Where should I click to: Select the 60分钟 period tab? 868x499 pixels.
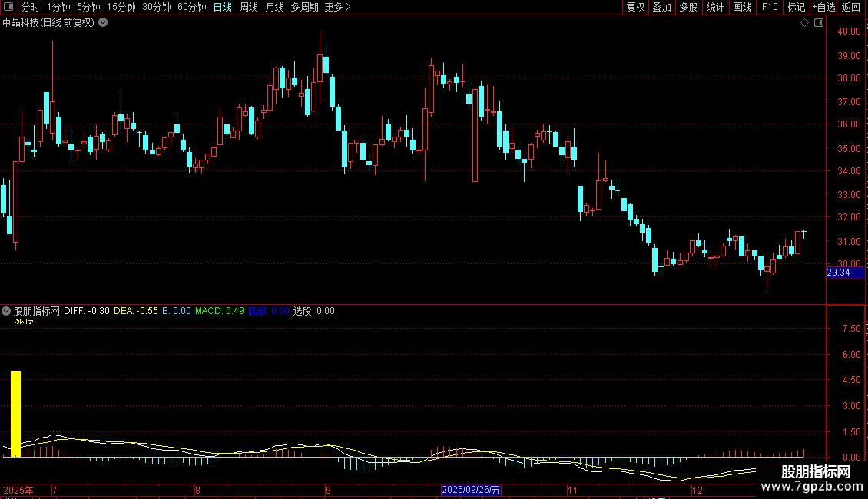click(x=191, y=7)
